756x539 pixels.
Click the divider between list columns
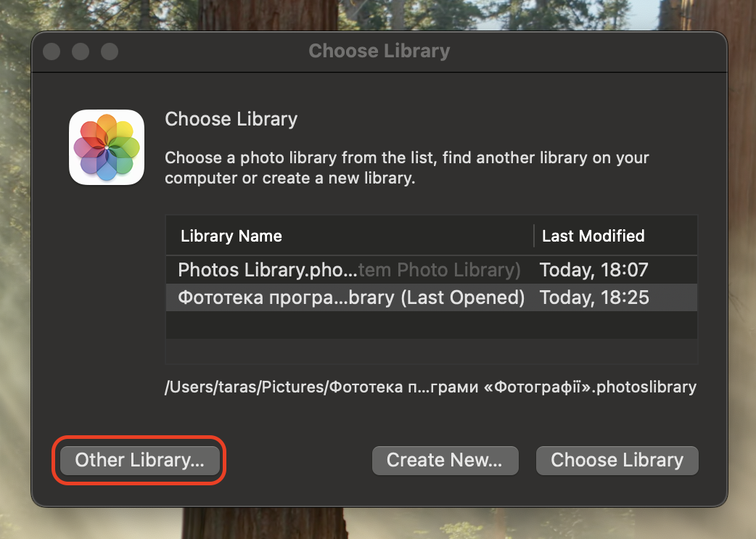click(x=533, y=235)
